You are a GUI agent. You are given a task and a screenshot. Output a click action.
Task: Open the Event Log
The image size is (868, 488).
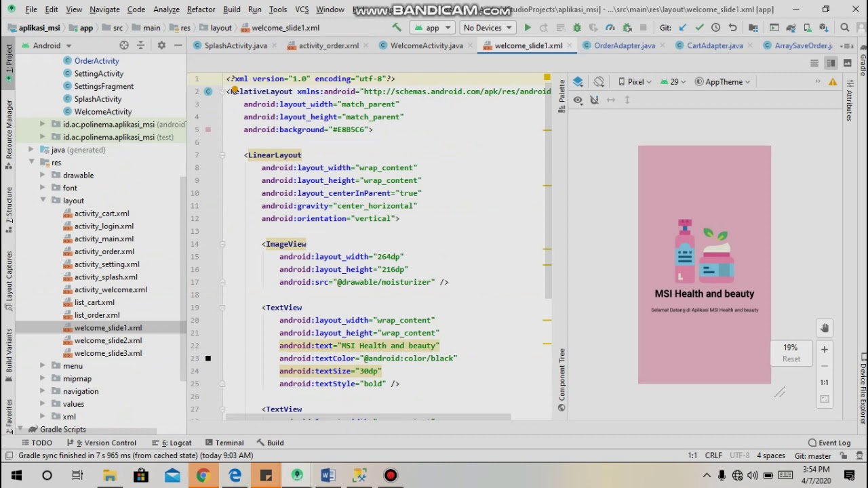click(x=829, y=443)
